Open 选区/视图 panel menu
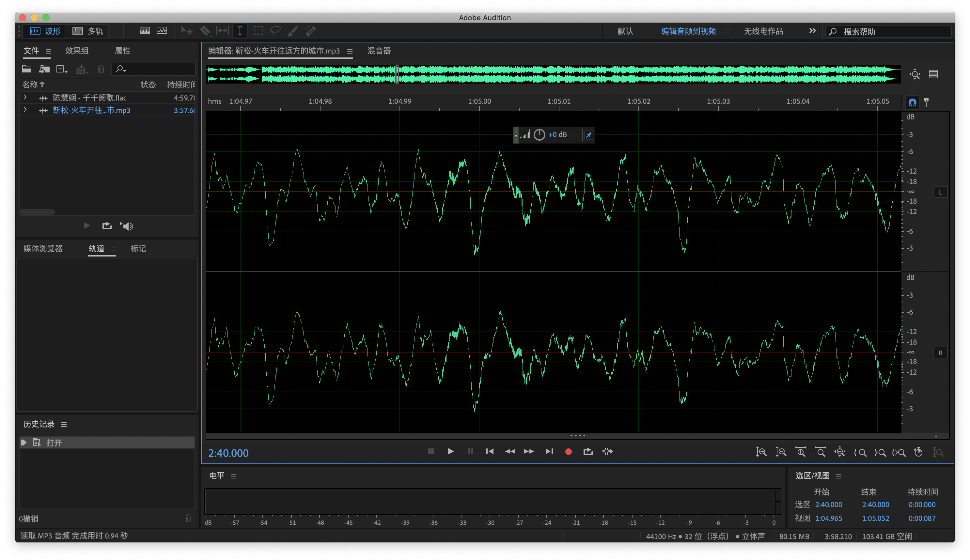Image resolution: width=970 pixels, height=560 pixels. (x=839, y=476)
